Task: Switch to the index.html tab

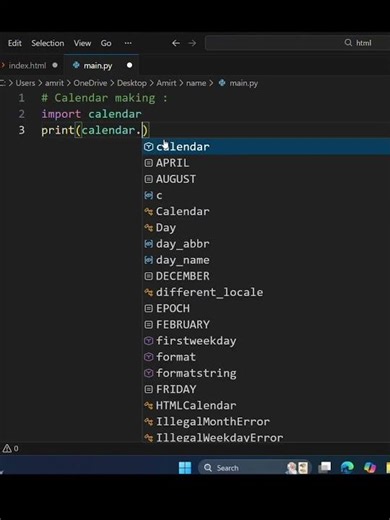Action: (x=27, y=65)
